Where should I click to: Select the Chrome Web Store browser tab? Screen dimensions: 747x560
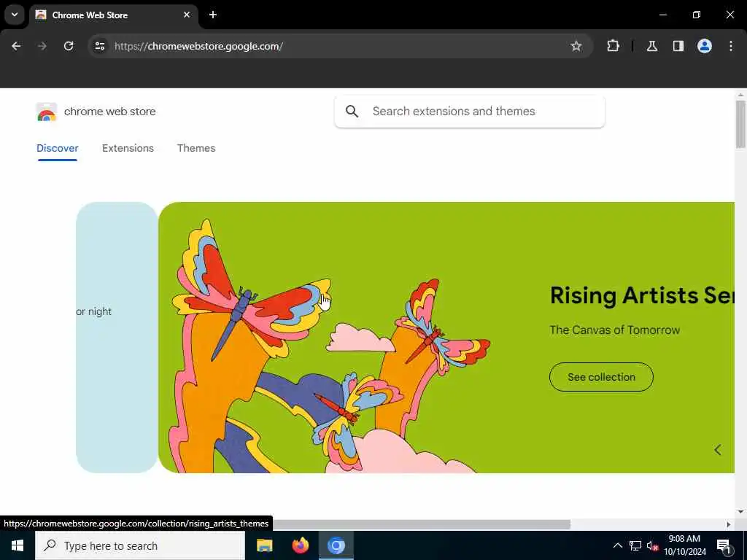(x=113, y=15)
